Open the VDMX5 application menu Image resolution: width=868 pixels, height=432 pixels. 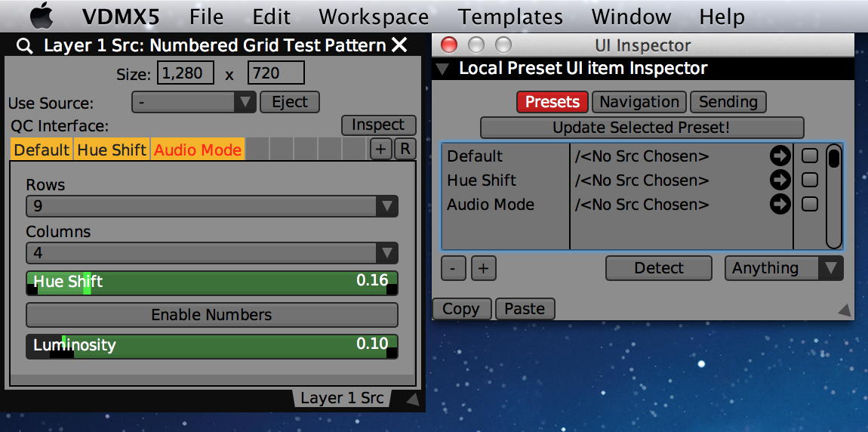tap(121, 17)
